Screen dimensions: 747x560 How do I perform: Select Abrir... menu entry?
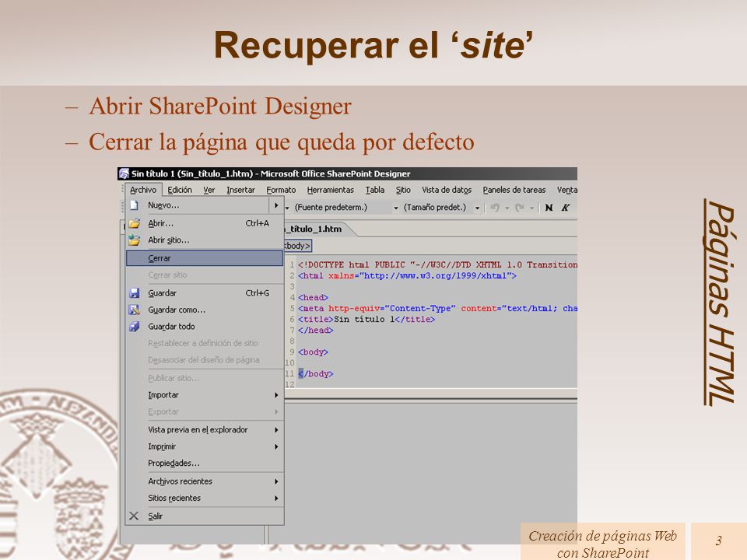[x=205, y=223]
